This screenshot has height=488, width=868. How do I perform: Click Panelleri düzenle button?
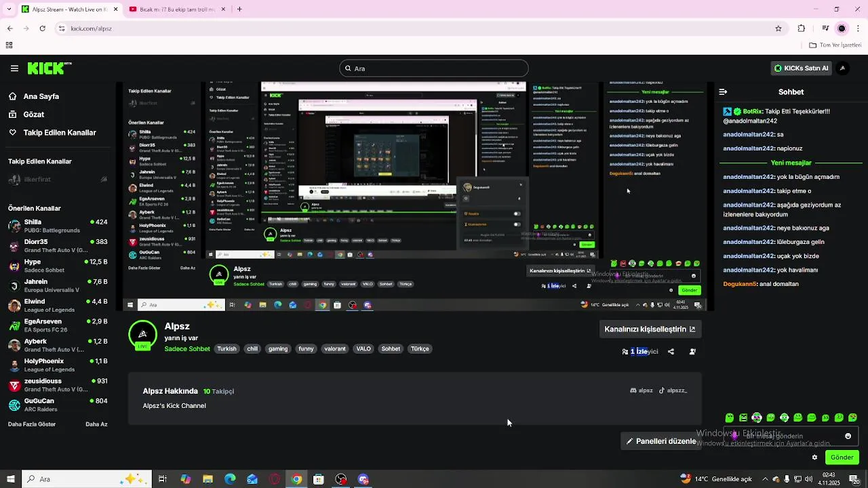coord(661,441)
